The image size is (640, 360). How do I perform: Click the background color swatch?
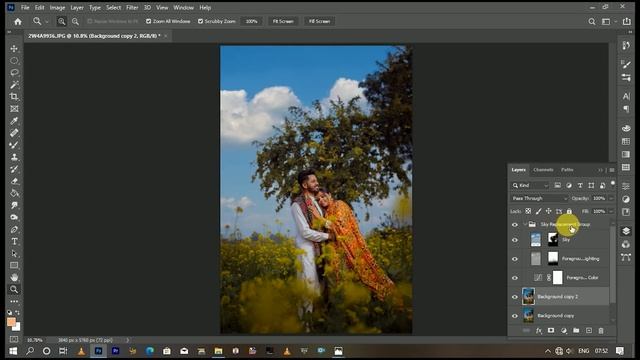coord(17,327)
